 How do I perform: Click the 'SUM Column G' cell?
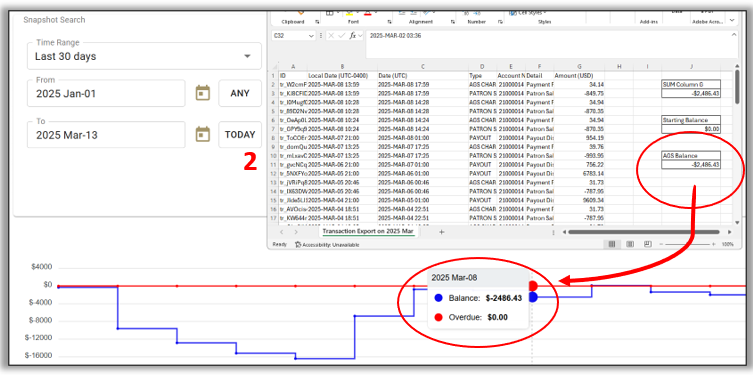tap(691, 85)
